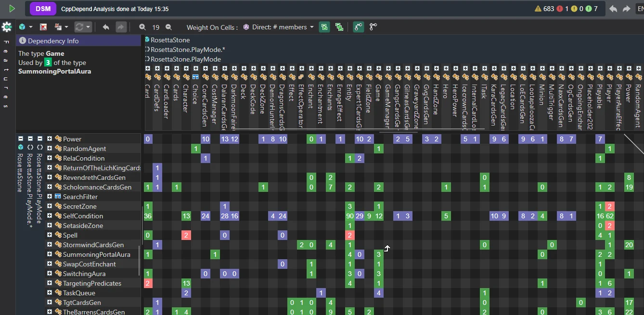Viewport: 644px width, 315px height.
Task: Collapse the RosettaStone.PlayMode row header
Action: pos(40,139)
